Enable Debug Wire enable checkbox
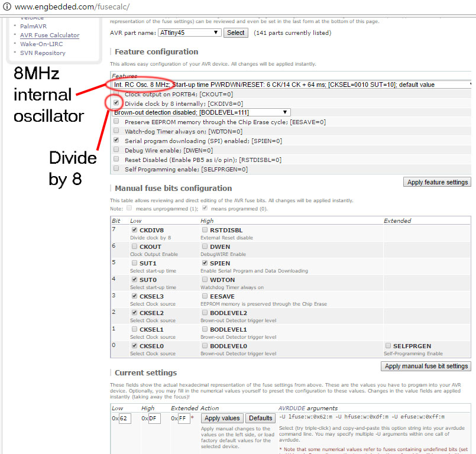Screen dimensions: 476x454 click(x=116, y=150)
